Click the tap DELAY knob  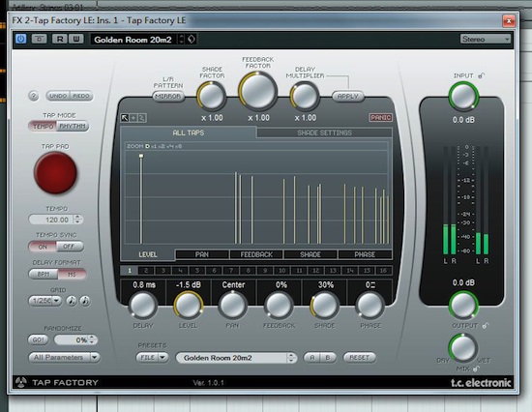click(143, 305)
